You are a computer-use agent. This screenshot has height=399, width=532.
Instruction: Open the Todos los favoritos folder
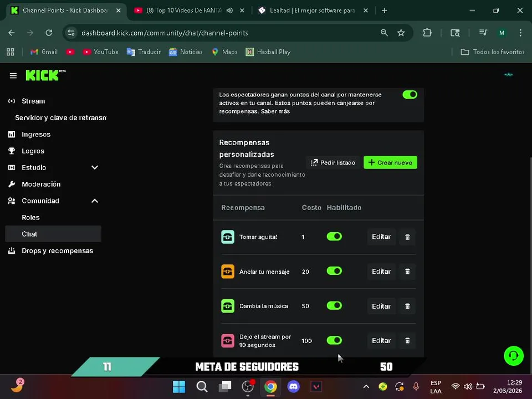493,52
